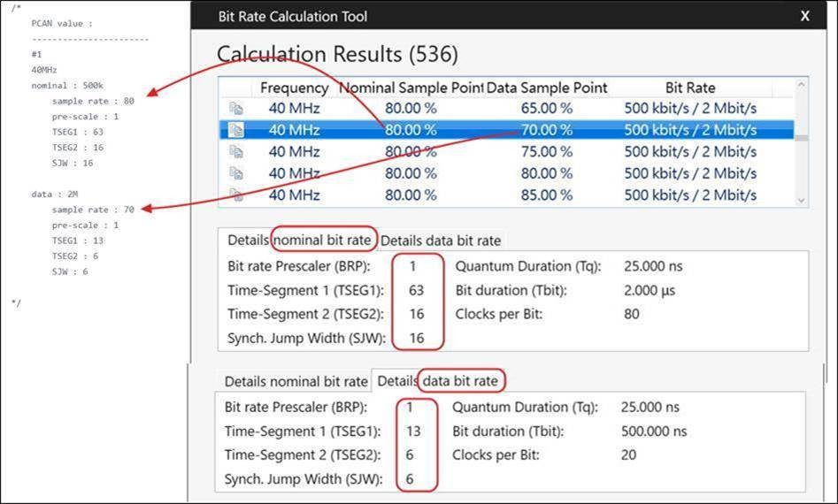Click the results list scroll up arrow

(801, 84)
